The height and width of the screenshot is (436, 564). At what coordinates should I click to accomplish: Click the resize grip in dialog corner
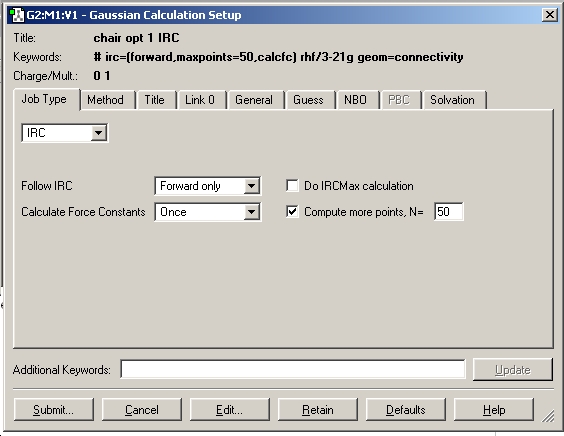(548, 416)
